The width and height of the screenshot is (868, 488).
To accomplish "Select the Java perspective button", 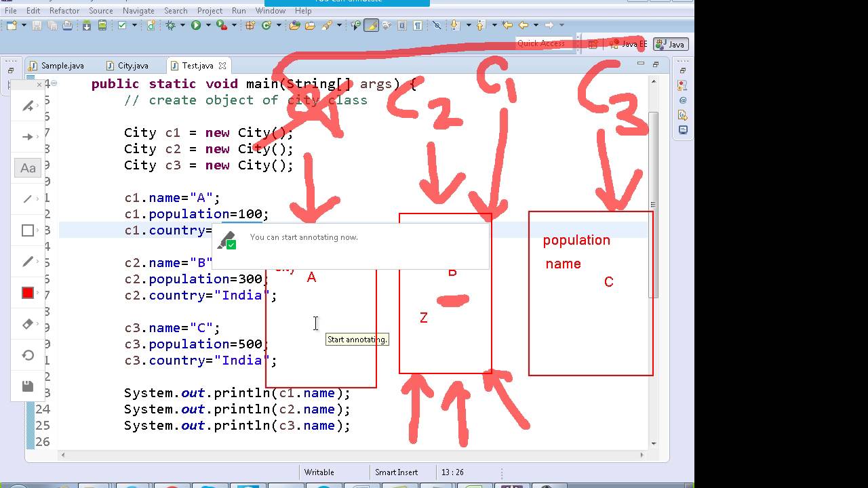I will [671, 44].
